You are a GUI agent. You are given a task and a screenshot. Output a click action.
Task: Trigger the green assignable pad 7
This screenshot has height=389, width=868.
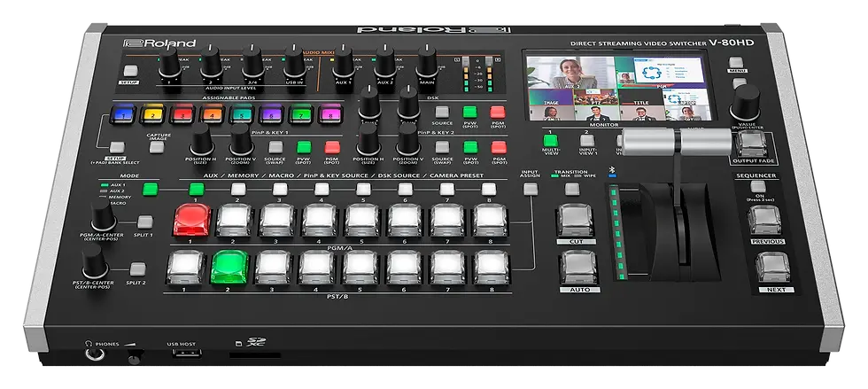coord(301,114)
